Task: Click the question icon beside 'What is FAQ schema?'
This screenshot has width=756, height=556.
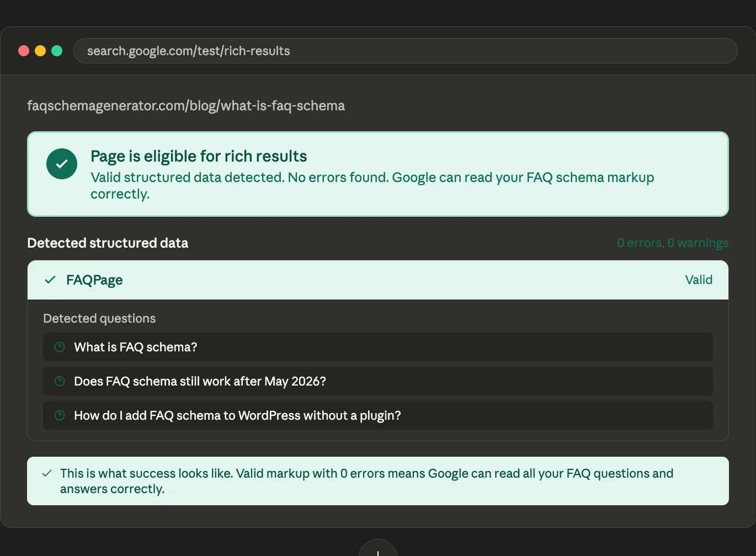Action: point(60,347)
